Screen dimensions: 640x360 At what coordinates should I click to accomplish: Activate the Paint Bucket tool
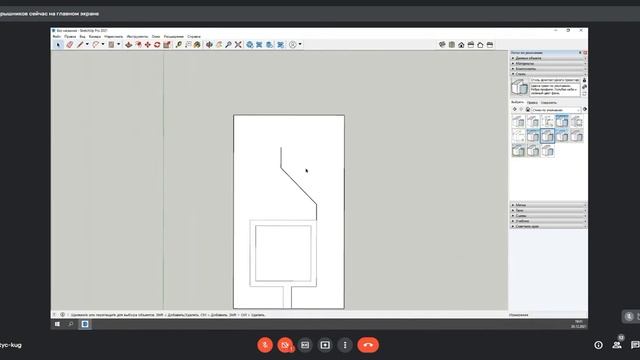(197, 44)
